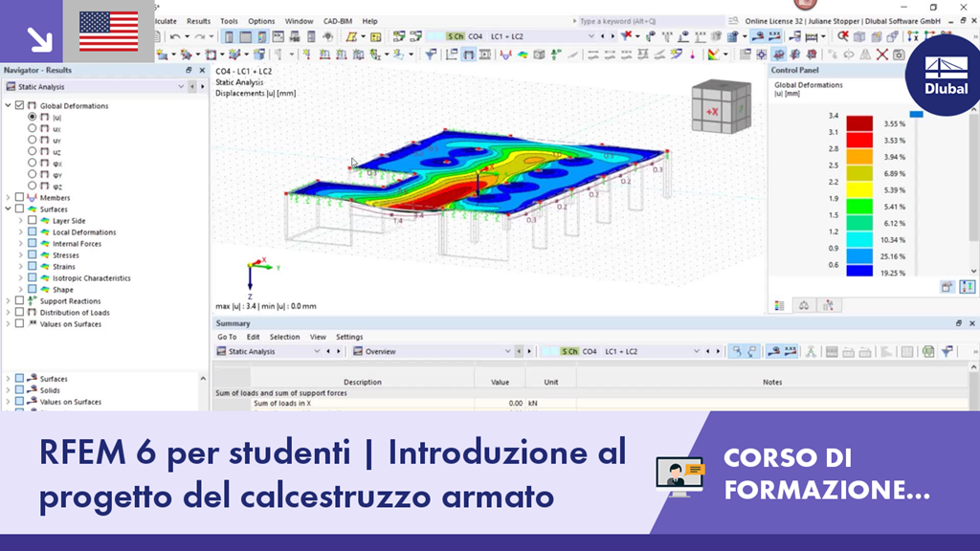Click the undo arrow in toolbar
This screenshot has height=551, width=980.
pyautogui.click(x=176, y=37)
